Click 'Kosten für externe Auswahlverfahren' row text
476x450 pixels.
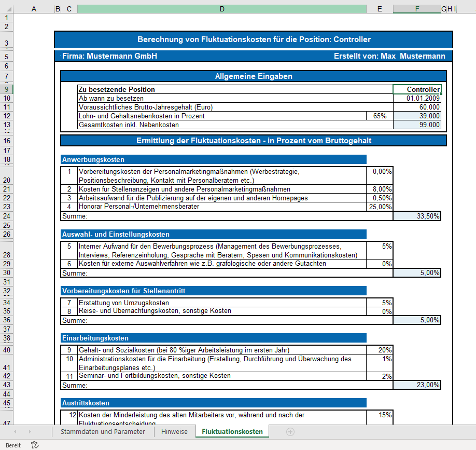202,264
